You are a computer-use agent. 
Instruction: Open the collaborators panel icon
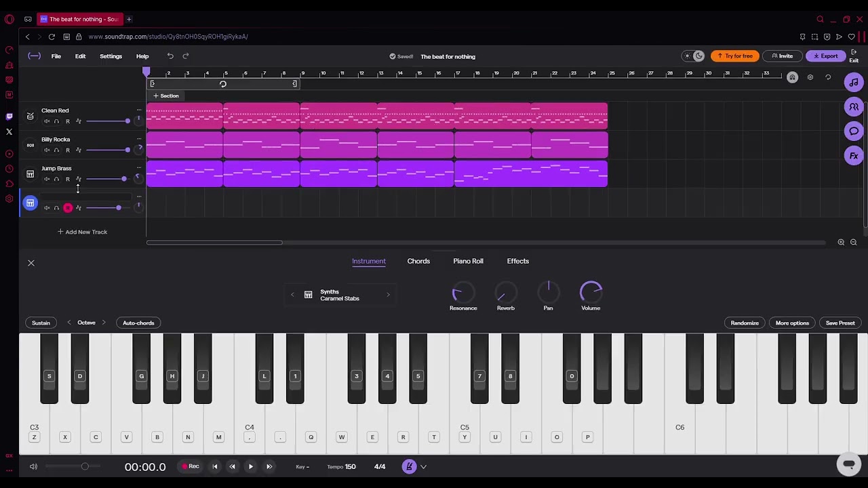tap(854, 107)
